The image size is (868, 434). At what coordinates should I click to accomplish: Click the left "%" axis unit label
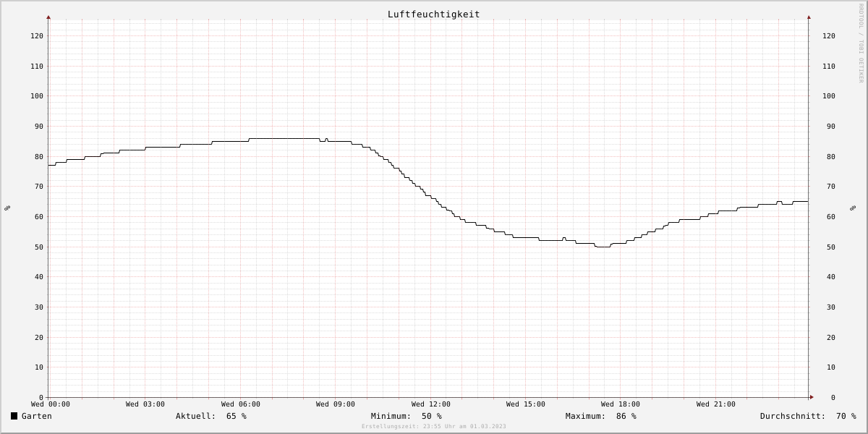(7, 208)
